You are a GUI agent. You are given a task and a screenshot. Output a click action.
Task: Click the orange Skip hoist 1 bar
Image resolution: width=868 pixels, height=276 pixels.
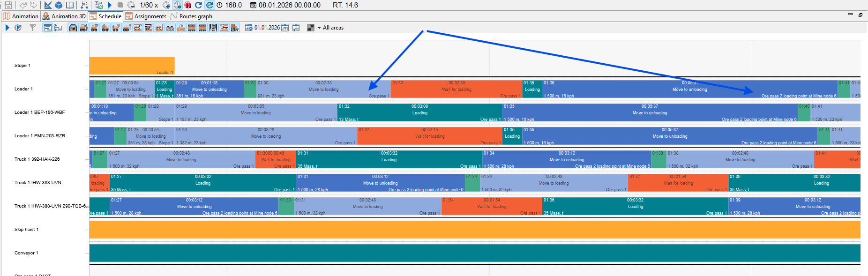click(x=475, y=230)
